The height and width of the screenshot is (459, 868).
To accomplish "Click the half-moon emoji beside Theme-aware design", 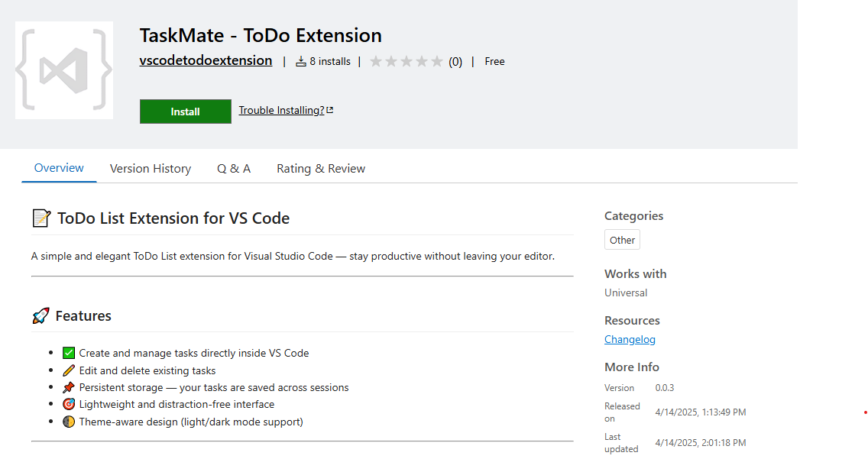I will point(69,422).
